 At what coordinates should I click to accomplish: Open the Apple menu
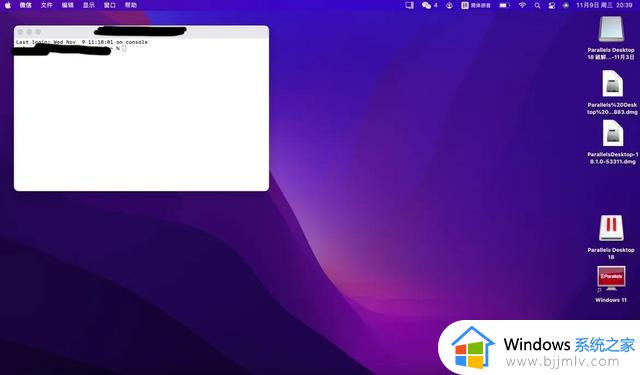[8, 5]
